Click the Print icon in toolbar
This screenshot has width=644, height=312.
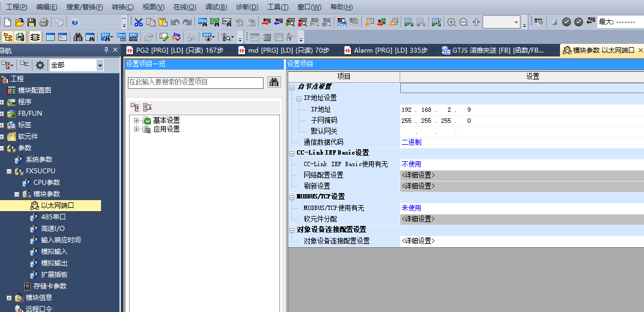44,22
